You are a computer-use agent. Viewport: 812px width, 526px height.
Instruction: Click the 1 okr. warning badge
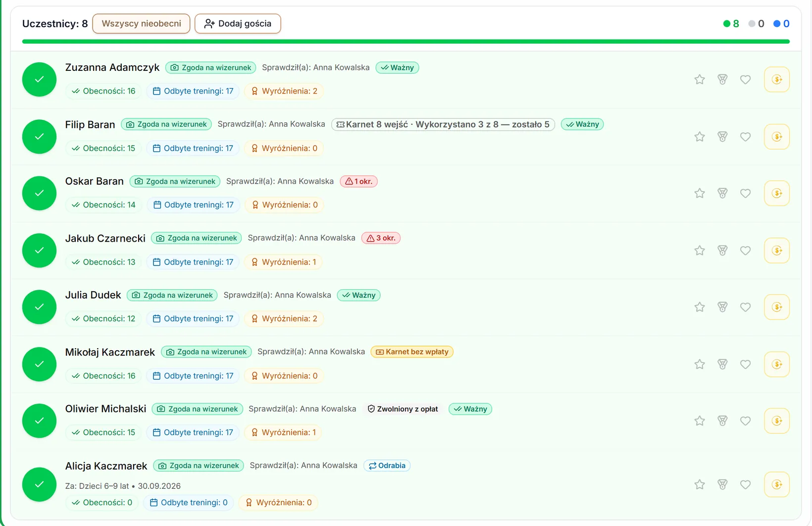point(359,181)
